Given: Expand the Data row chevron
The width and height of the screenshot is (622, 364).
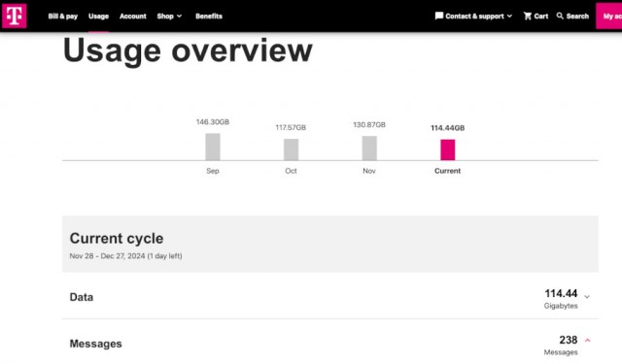Looking at the screenshot, I should tap(587, 297).
